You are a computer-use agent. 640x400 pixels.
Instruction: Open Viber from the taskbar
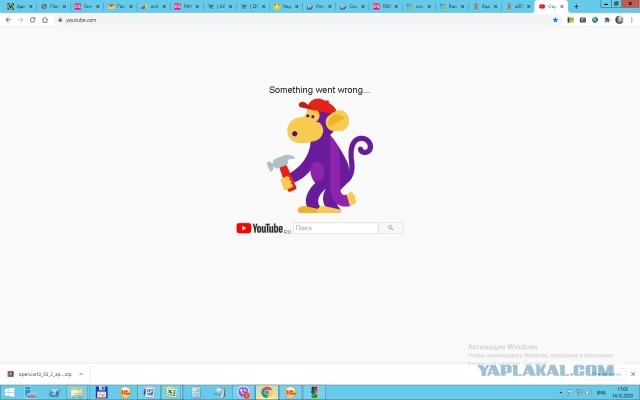click(244, 393)
